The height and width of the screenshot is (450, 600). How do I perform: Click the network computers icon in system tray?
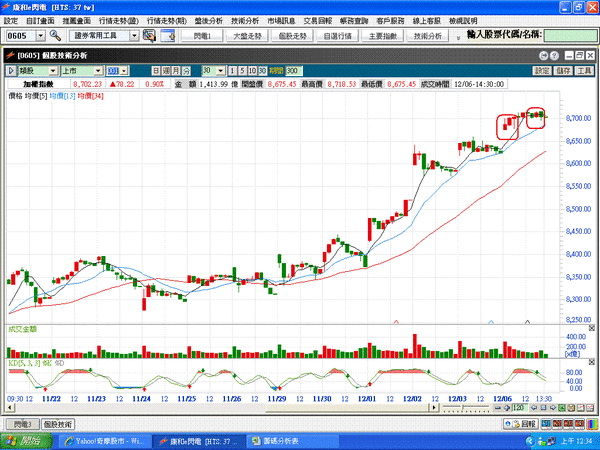(550, 441)
